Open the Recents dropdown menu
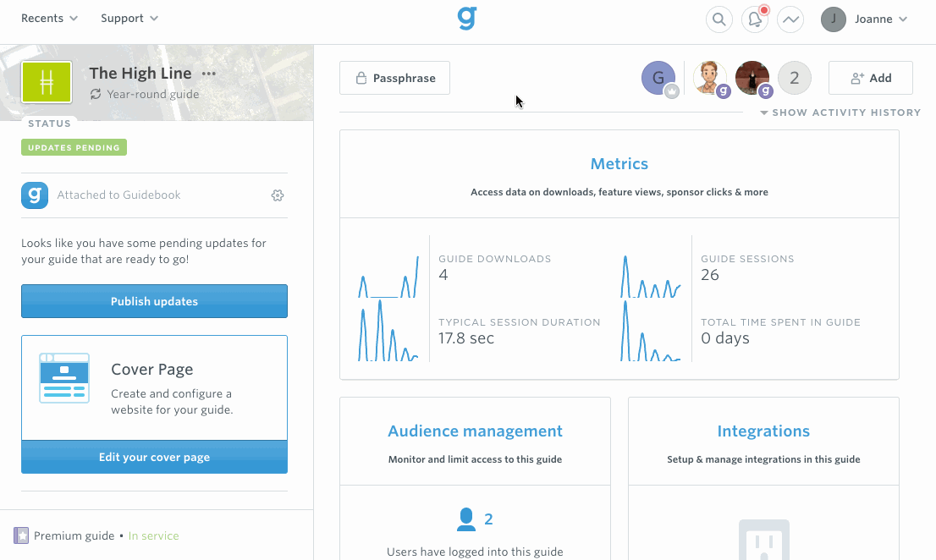The height and width of the screenshot is (560, 936). pyautogui.click(x=50, y=19)
